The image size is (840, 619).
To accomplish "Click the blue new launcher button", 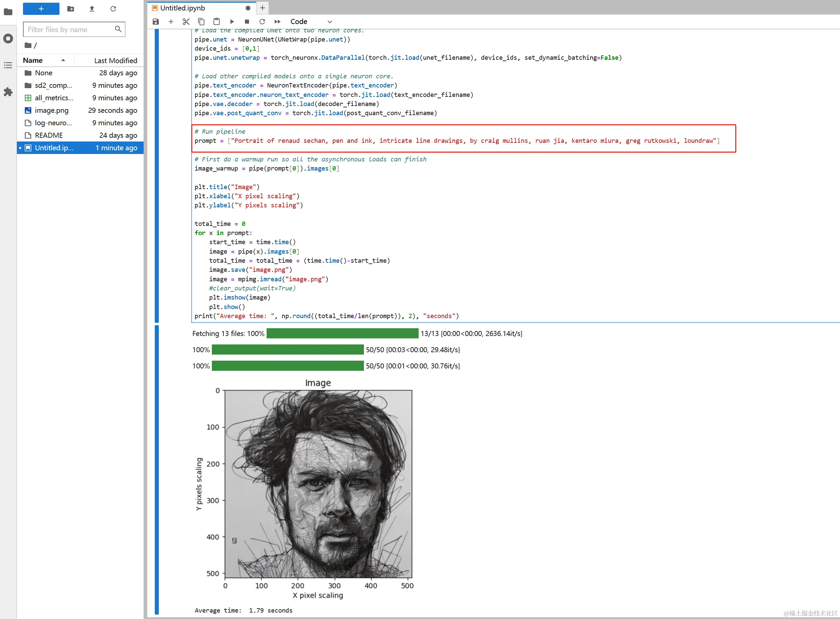I will pyautogui.click(x=41, y=9).
